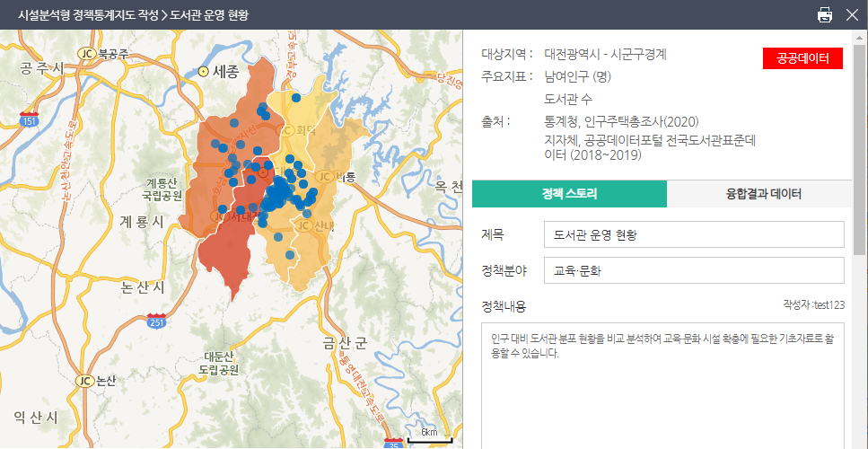Click the northernmost blue library dot
Screen dimensions: 868x449
[296, 98]
